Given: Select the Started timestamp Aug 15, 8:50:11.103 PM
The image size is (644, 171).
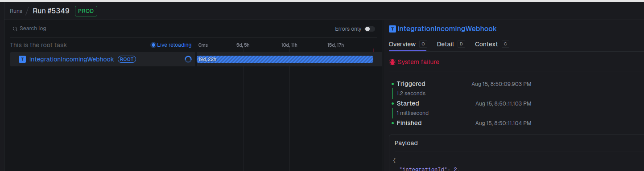Looking at the screenshot, I should tap(503, 103).
